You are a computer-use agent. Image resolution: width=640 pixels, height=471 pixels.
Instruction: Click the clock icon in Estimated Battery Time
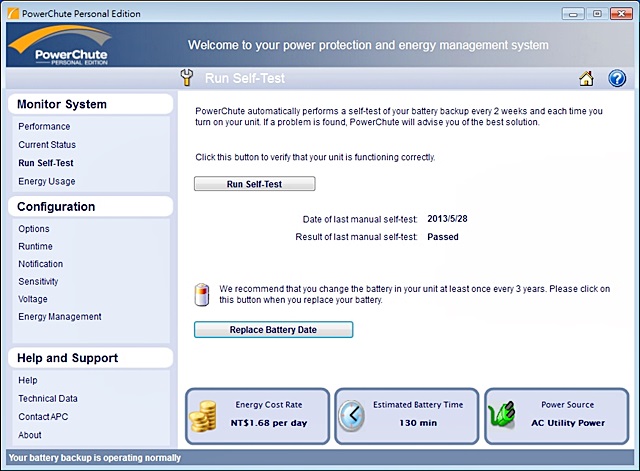click(351, 415)
